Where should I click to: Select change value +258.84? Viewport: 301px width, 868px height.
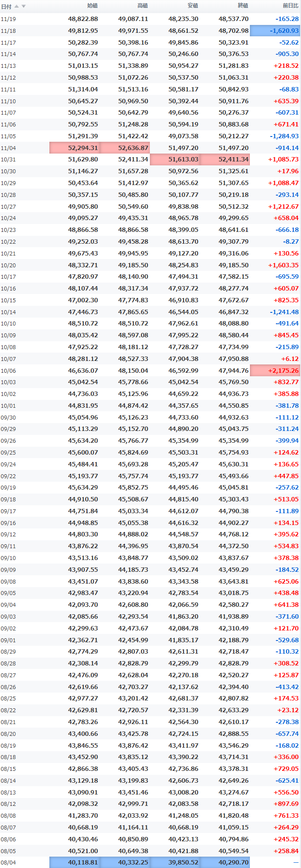pos(286,850)
